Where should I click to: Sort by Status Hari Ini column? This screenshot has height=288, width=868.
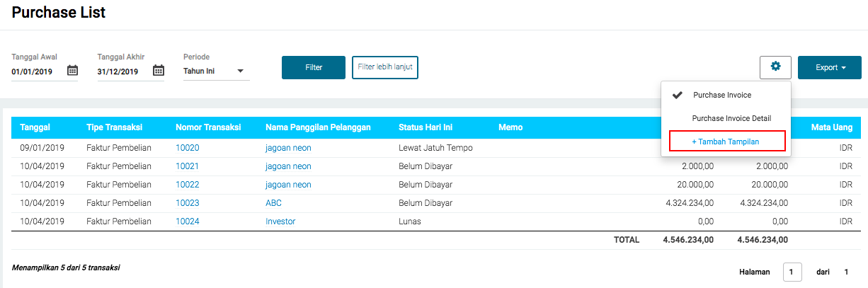(x=426, y=127)
